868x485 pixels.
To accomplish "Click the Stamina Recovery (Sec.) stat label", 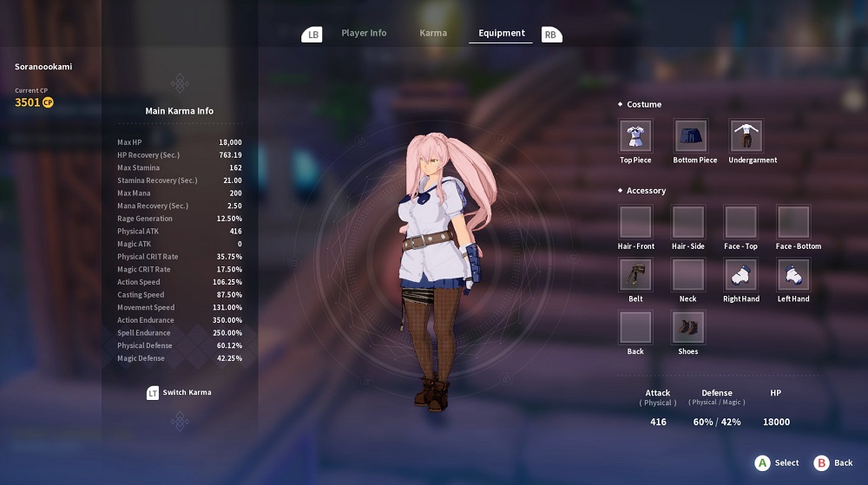I will (157, 180).
